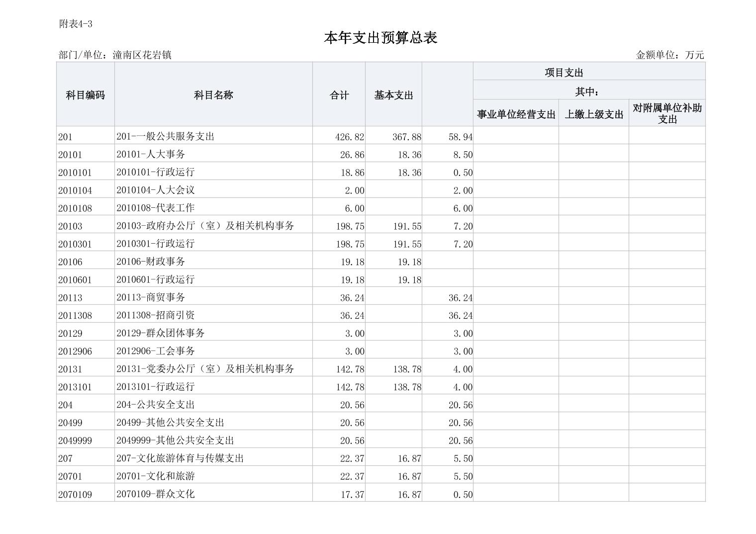Click the 2012906-工会事务 cell
The width and height of the screenshot is (756, 534).
coord(155,351)
